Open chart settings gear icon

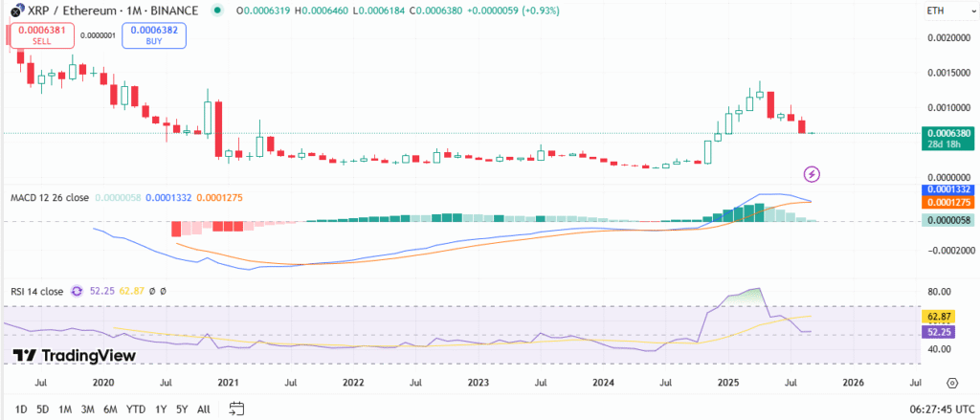pos(952,382)
